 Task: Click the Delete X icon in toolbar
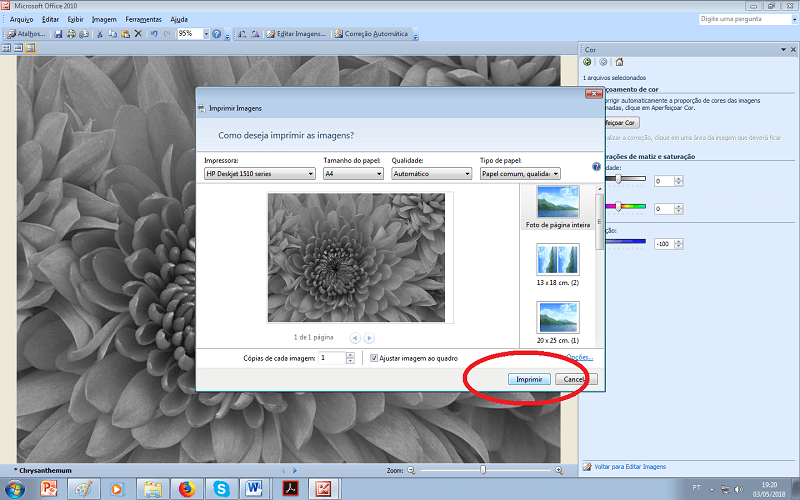pos(138,34)
